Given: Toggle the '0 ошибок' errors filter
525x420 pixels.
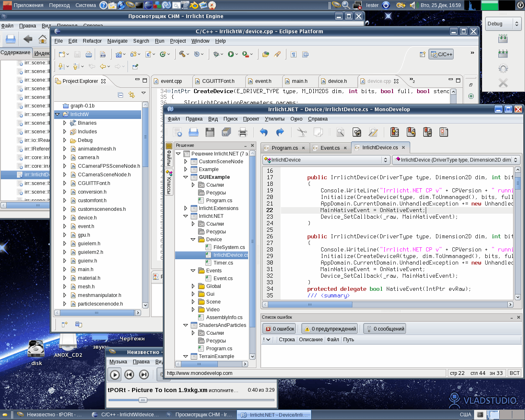Looking at the screenshot, I should click(280, 329).
